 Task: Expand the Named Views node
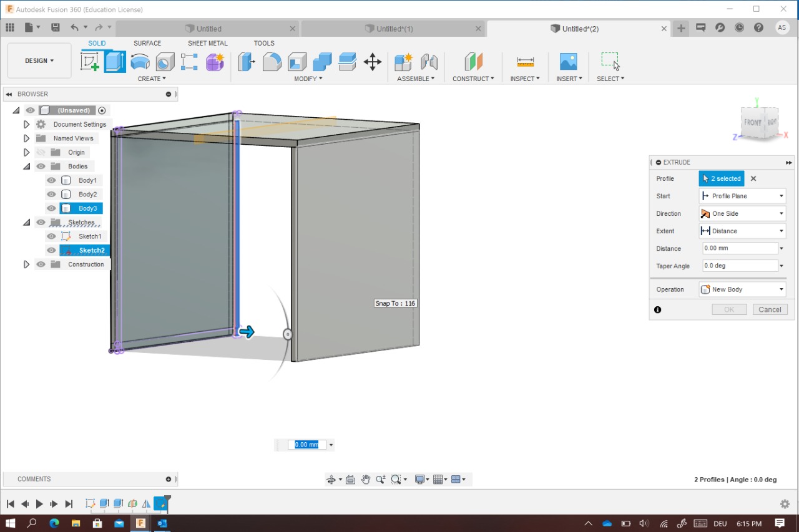pos(26,138)
